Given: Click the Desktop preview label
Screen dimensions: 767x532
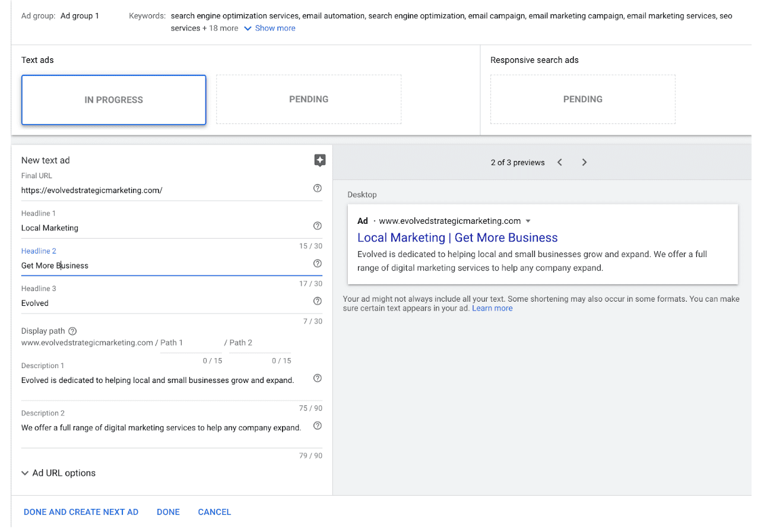Looking at the screenshot, I should pyautogui.click(x=362, y=195).
